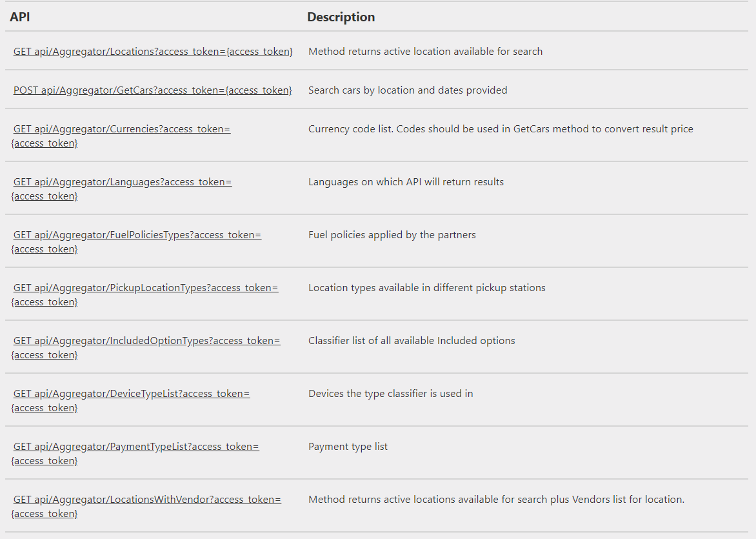Image resolution: width=756 pixels, height=539 pixels.
Task: Click the 'Currency code list' description text
Action: coord(501,129)
